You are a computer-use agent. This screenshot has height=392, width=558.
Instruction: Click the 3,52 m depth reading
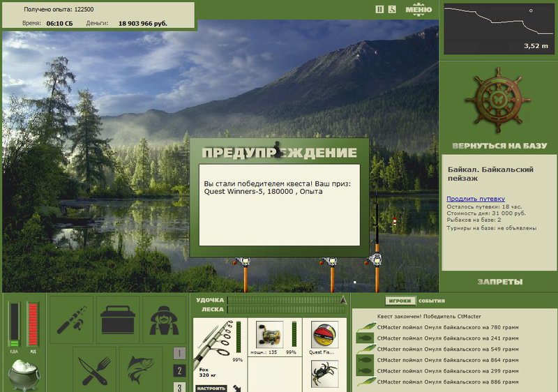pyautogui.click(x=536, y=46)
